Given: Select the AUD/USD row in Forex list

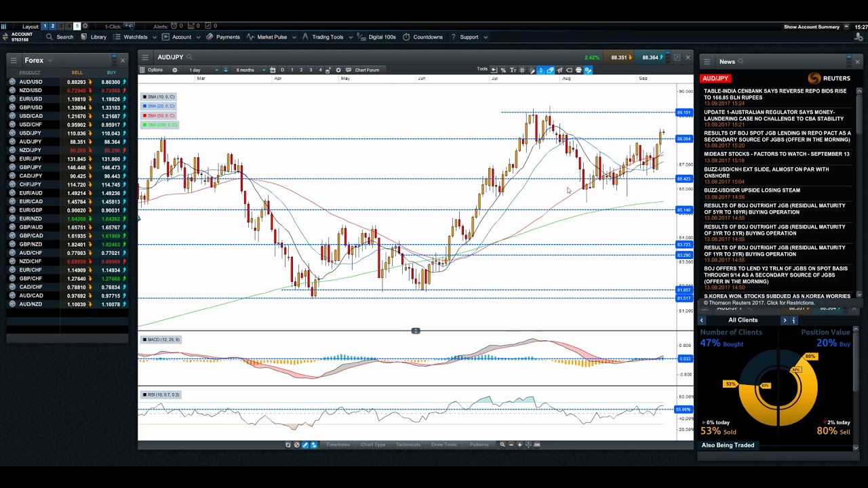Looking at the screenshot, I should [x=67, y=82].
